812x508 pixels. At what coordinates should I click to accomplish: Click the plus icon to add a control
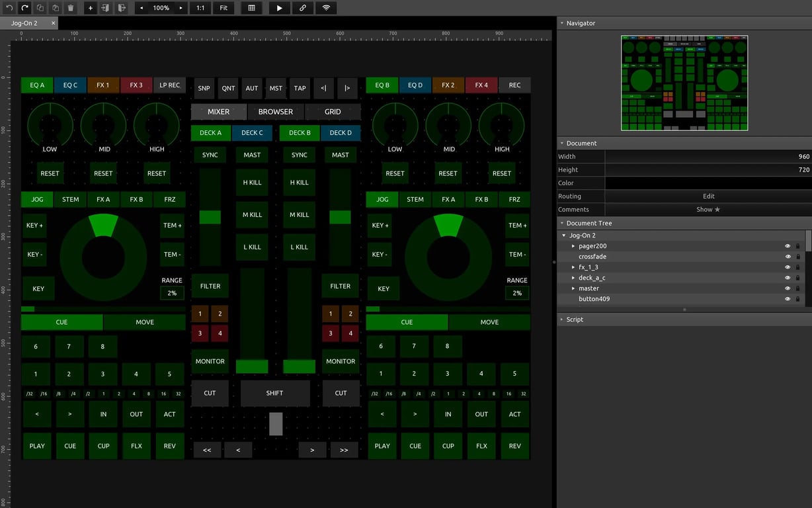point(90,7)
